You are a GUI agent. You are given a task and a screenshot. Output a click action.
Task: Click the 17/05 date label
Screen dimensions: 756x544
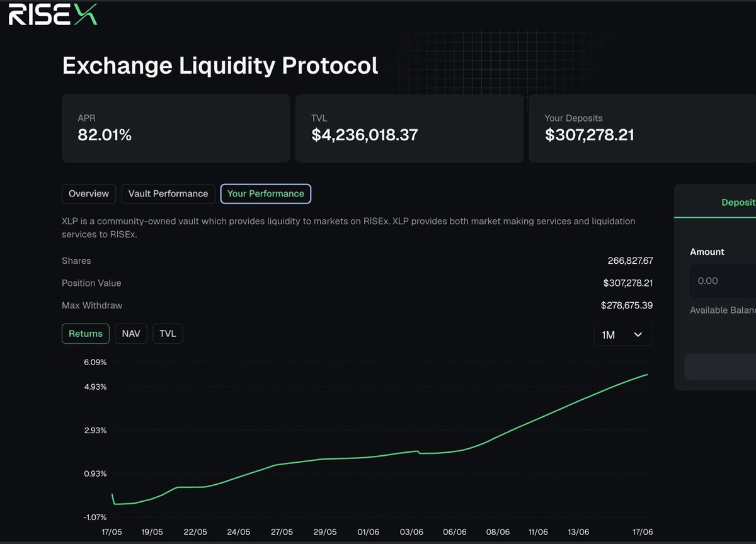point(112,532)
